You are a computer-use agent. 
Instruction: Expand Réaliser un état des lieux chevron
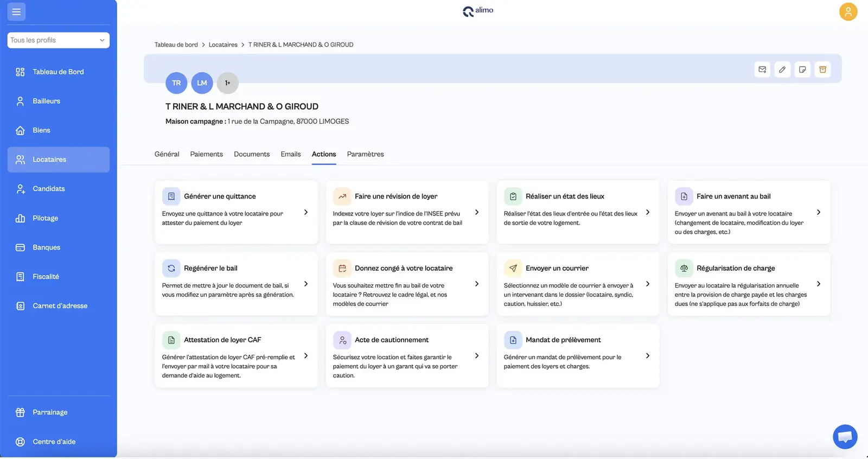click(648, 212)
